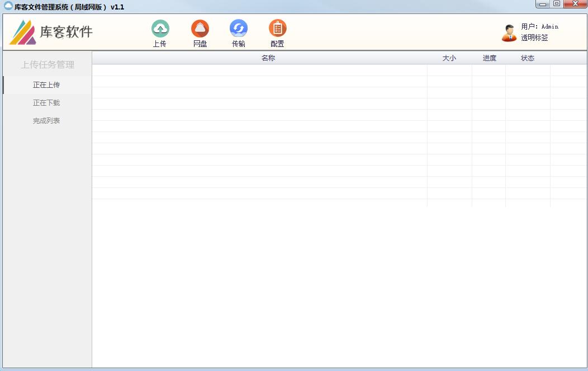Minimize the 库客文件管理系统 window
588x371 pixels.
[x=543, y=4]
